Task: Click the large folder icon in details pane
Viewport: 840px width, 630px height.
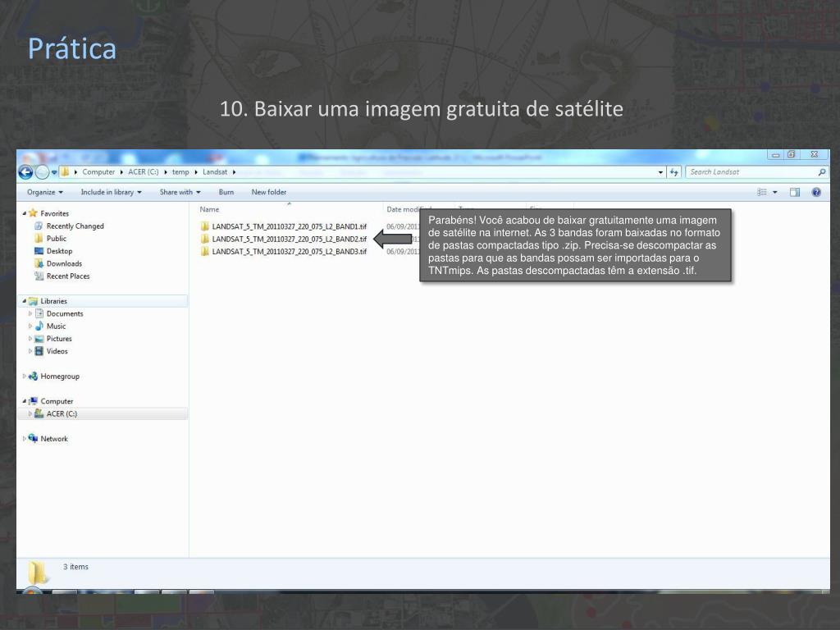Action: [x=38, y=573]
